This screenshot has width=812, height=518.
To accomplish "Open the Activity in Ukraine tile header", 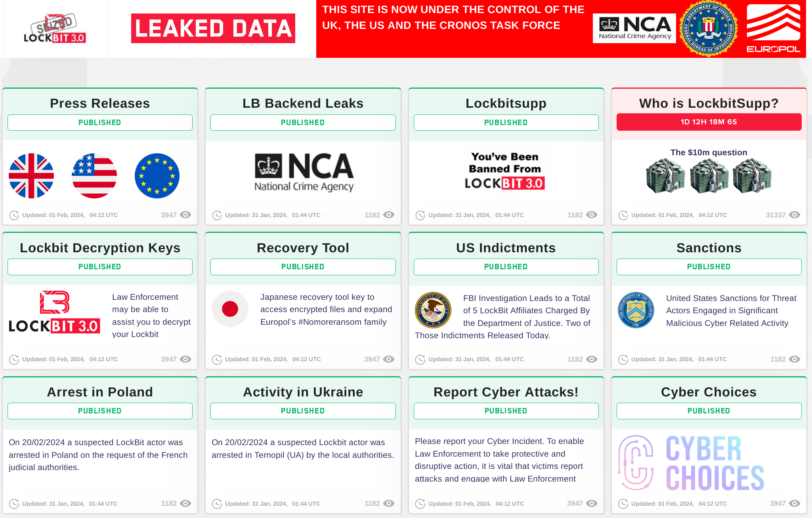I will click(x=302, y=392).
